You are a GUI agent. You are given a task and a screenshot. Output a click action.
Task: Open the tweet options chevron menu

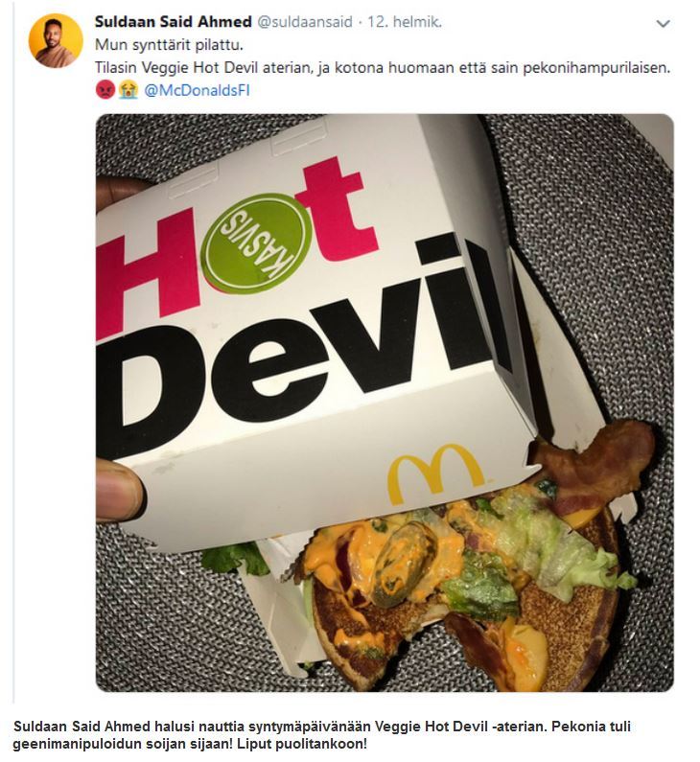(x=663, y=23)
